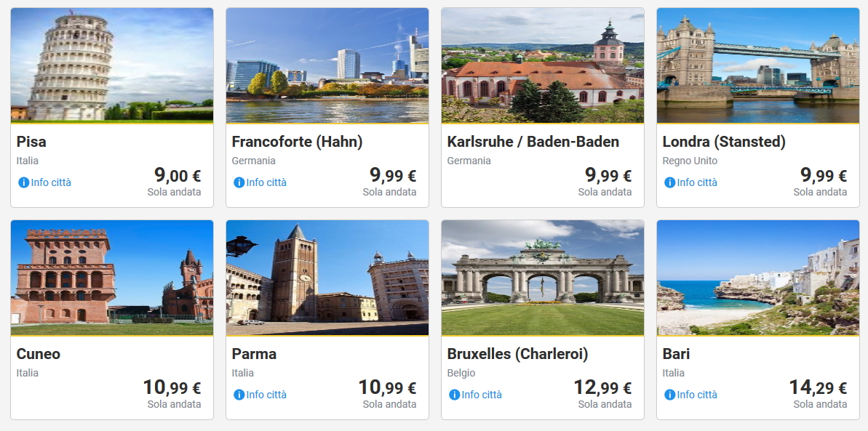Click the info icon for Bruxelles (Charleroi)

point(455,395)
